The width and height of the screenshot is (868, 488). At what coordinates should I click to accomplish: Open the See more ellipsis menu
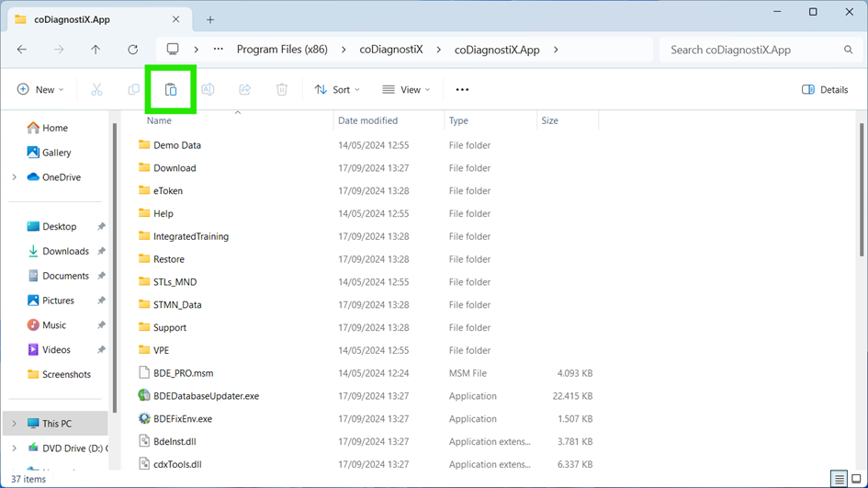(x=462, y=90)
